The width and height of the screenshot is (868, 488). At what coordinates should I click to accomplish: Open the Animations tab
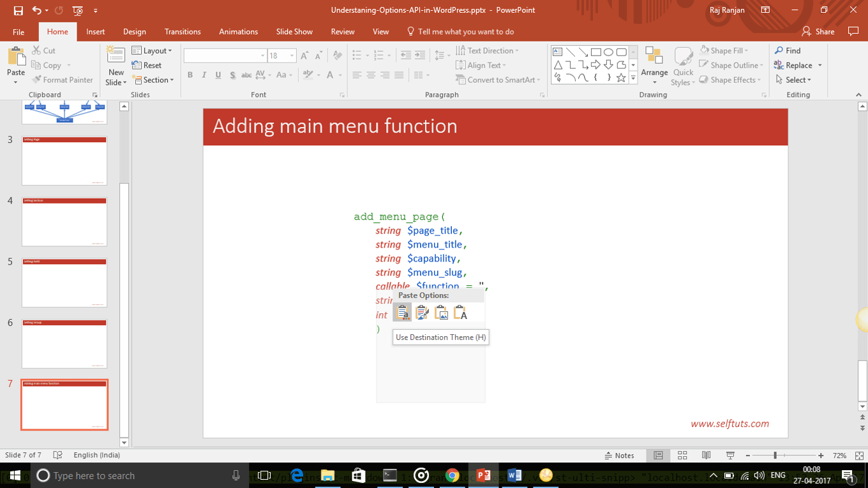point(239,31)
